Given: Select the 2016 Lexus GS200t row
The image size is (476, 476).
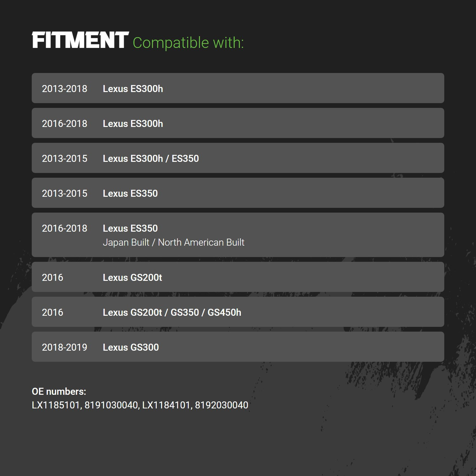Looking at the screenshot, I should [x=238, y=277].
